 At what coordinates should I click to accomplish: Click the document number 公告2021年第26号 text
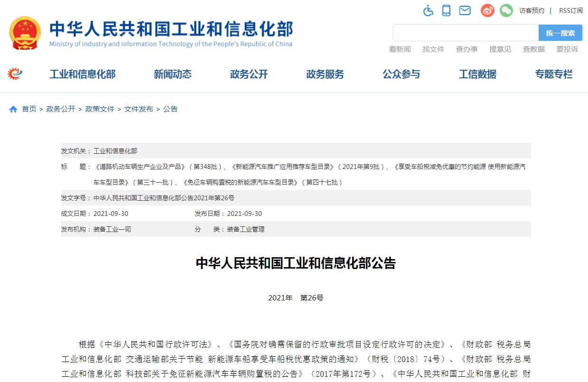point(164,198)
